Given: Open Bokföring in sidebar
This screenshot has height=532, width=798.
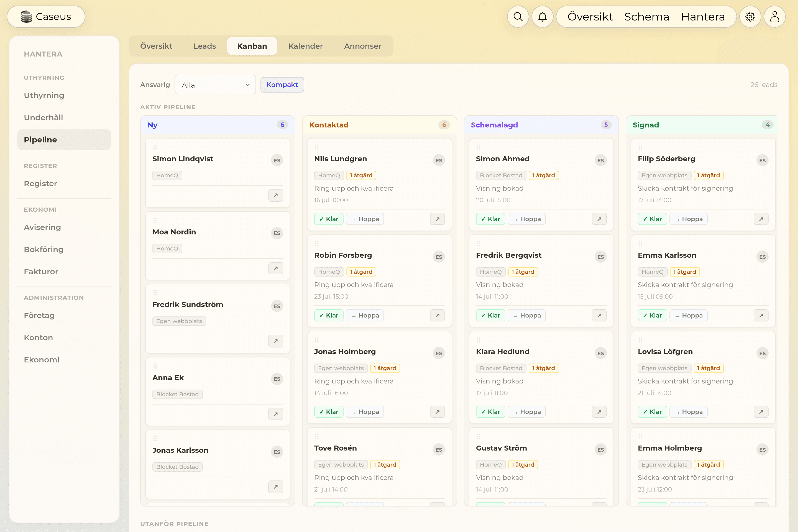Looking at the screenshot, I should click(64, 249).
